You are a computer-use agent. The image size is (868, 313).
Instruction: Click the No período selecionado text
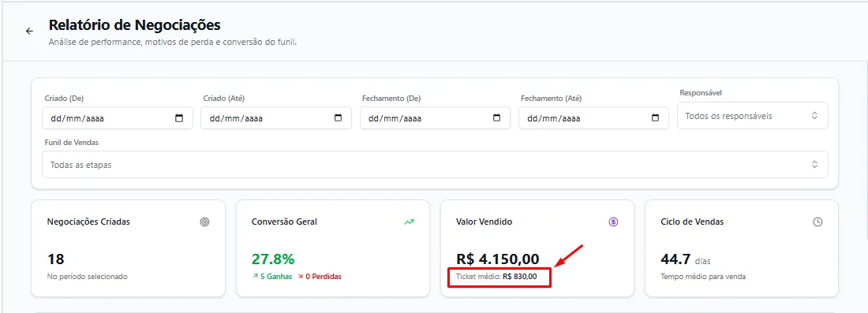(88, 277)
